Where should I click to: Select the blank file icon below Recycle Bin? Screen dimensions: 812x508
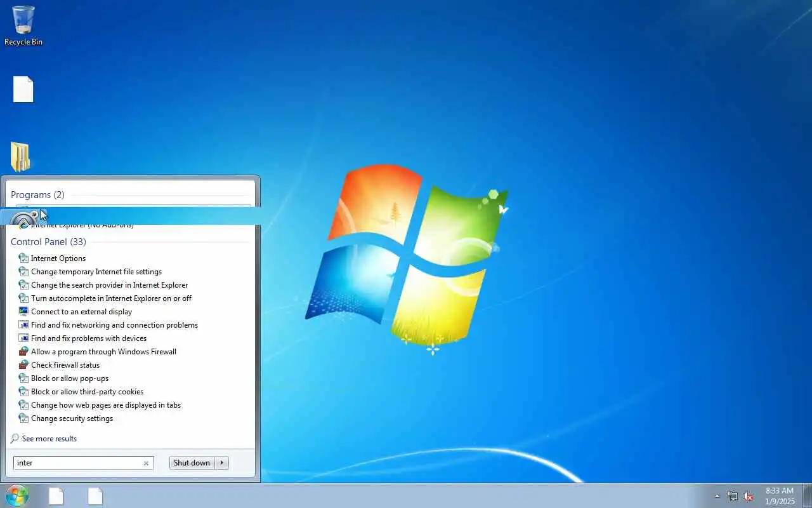tap(23, 90)
